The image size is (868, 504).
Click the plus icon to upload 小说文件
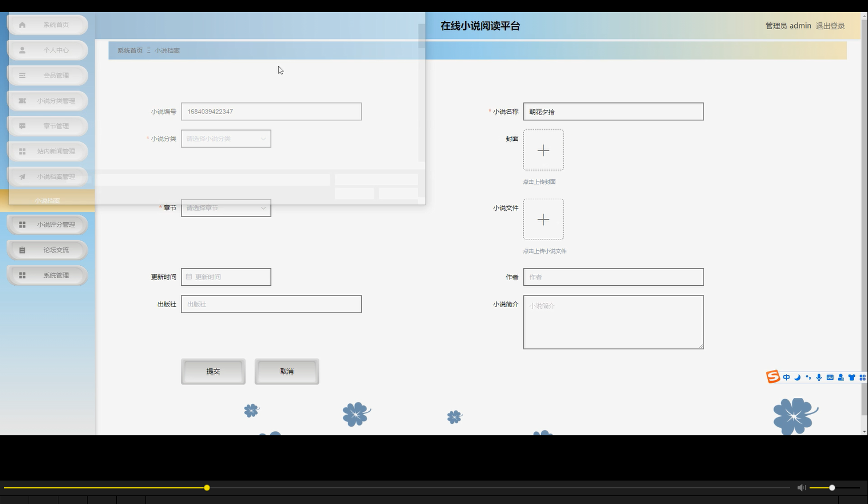543,219
